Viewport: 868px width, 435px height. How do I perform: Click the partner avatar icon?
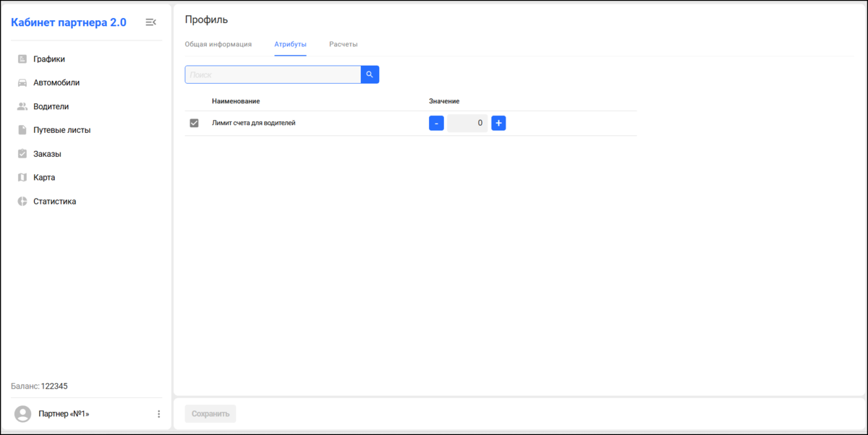coord(23,414)
